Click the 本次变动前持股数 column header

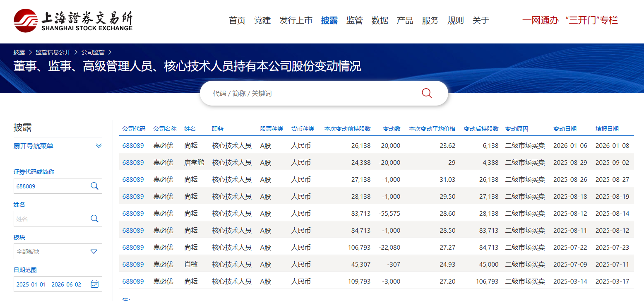coord(347,129)
